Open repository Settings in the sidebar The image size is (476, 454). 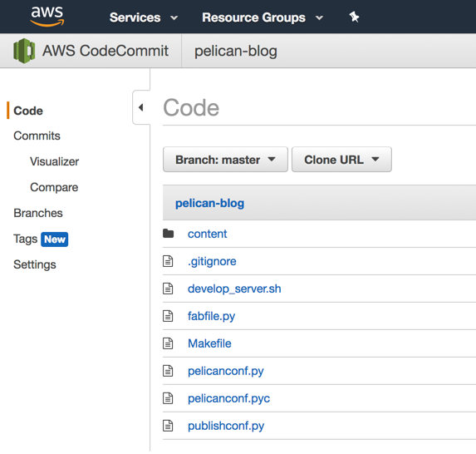click(35, 264)
